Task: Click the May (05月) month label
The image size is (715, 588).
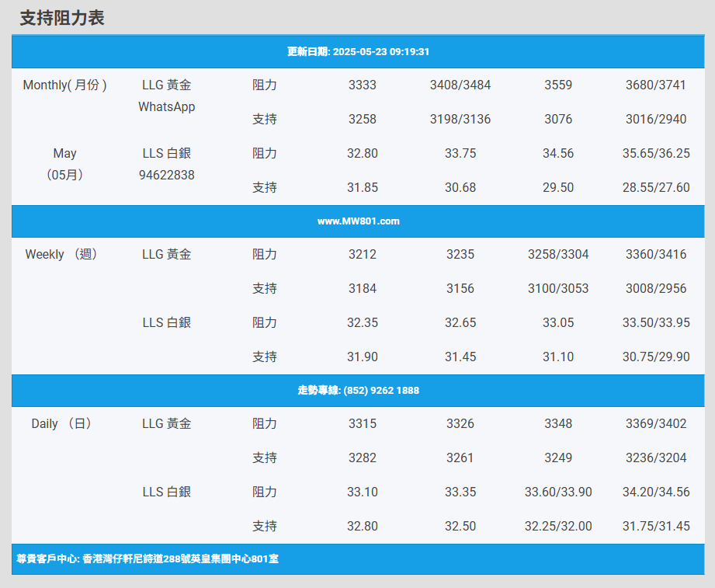Action: tap(65, 165)
